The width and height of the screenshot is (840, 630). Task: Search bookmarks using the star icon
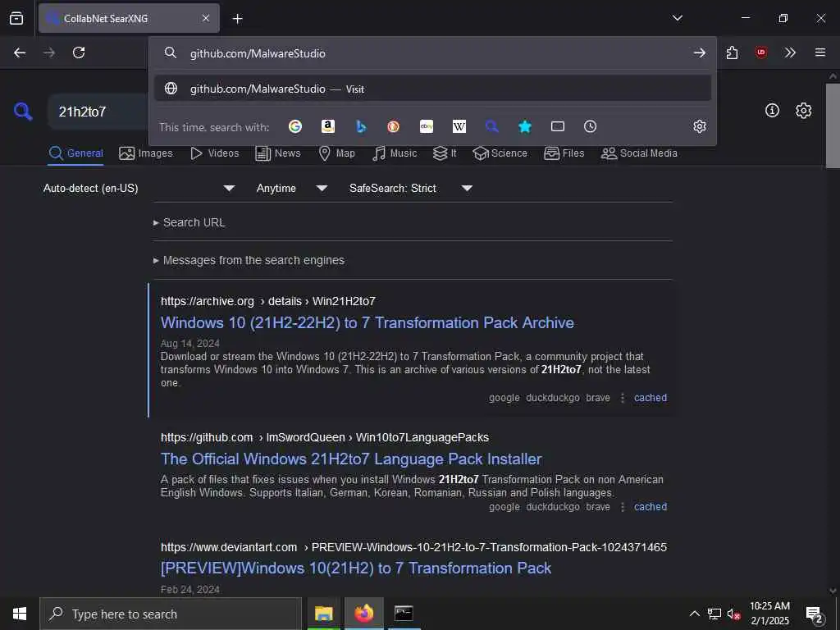coord(525,126)
